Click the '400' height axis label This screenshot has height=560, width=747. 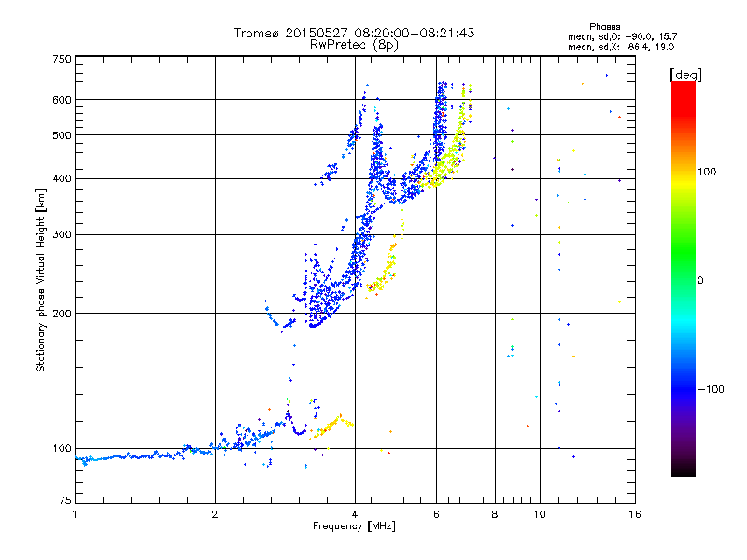point(62,178)
